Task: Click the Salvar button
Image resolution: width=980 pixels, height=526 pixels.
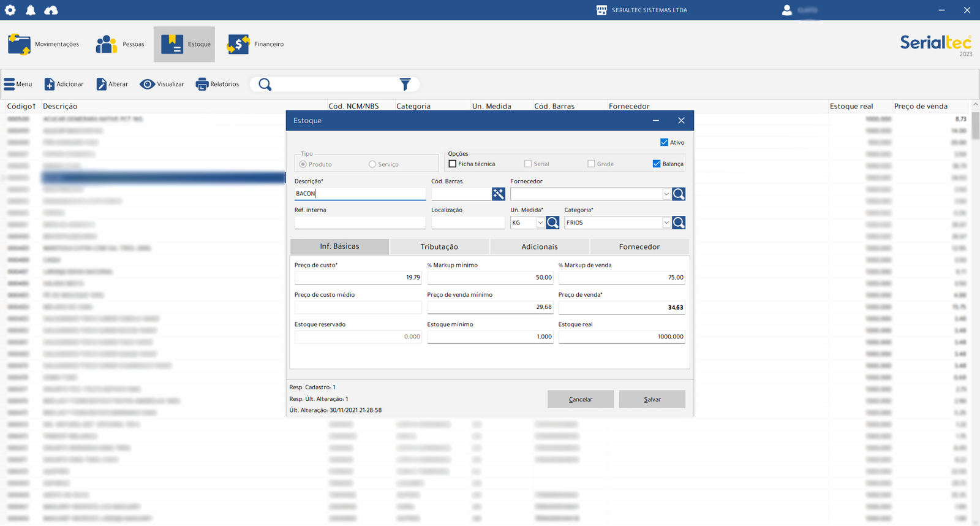Action: [x=652, y=399]
